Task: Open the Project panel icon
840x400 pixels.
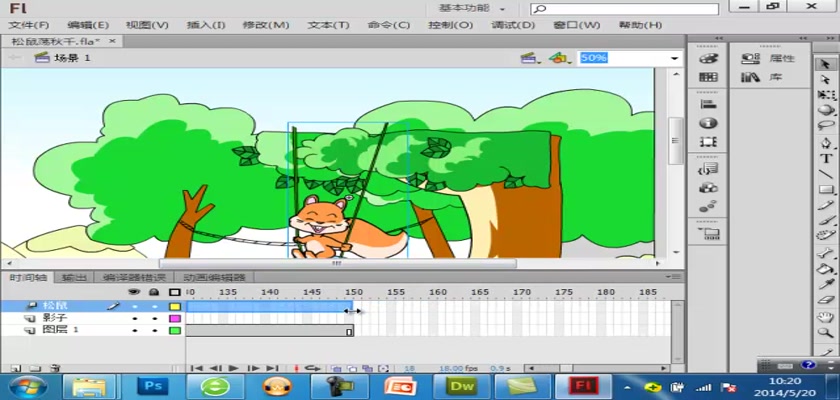Action: (x=708, y=233)
